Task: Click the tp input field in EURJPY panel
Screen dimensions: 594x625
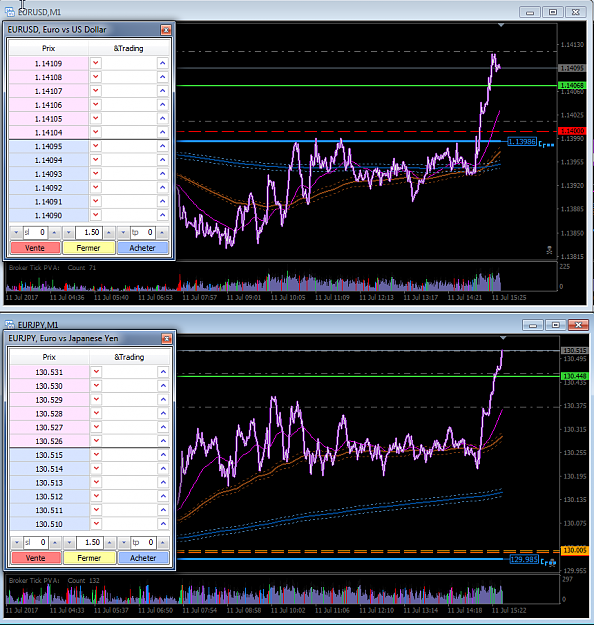Action: (x=144, y=542)
